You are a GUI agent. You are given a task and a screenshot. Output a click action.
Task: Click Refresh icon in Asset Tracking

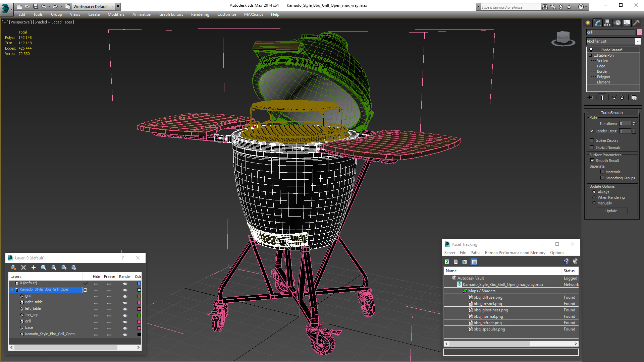447,262
